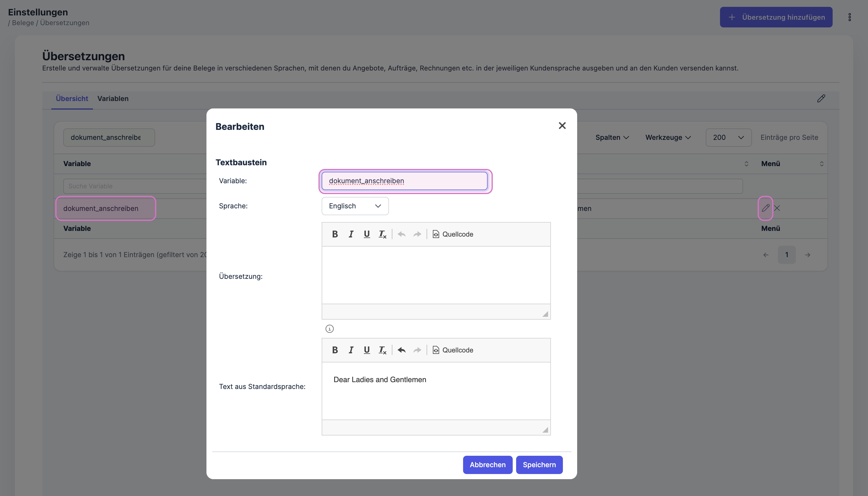Image resolution: width=868 pixels, height=496 pixels.
Task: Click underline in Standardsprache editor toolbar
Action: click(366, 350)
